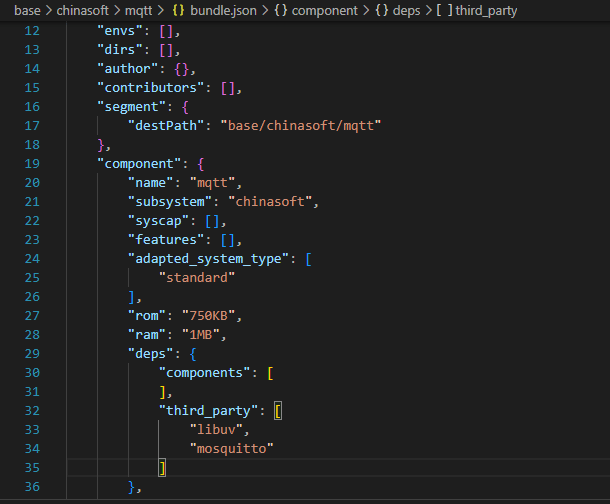Screen dimensions: 610x504
Task: Place cursor on the "mosquitto" string
Action: coord(232,448)
